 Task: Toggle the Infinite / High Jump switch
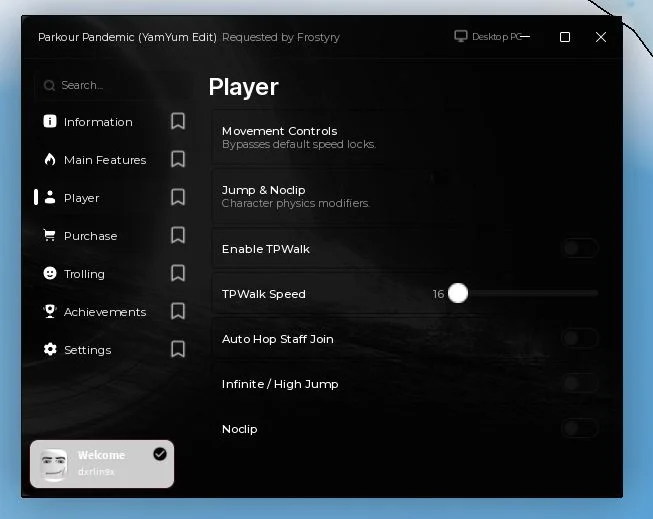click(x=580, y=383)
